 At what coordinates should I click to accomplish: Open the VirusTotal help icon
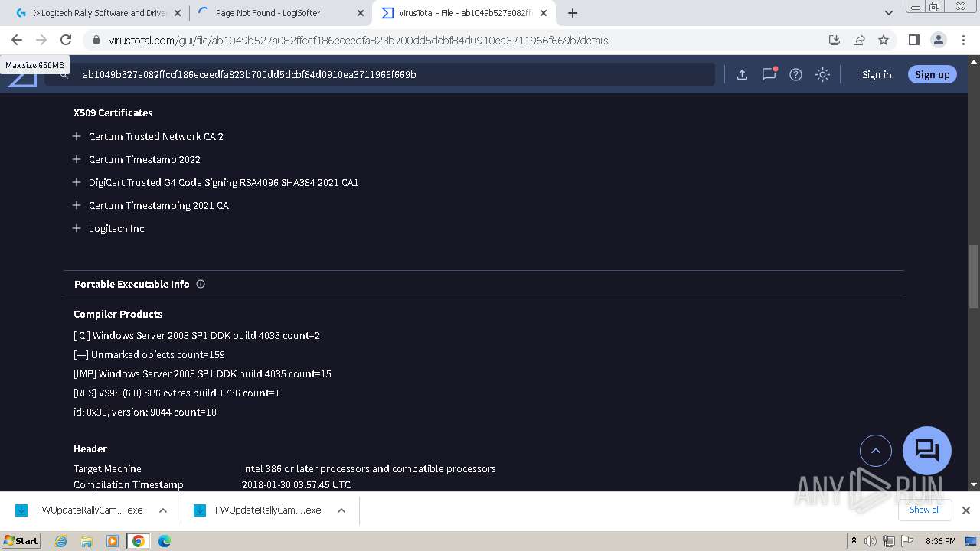pyautogui.click(x=795, y=74)
